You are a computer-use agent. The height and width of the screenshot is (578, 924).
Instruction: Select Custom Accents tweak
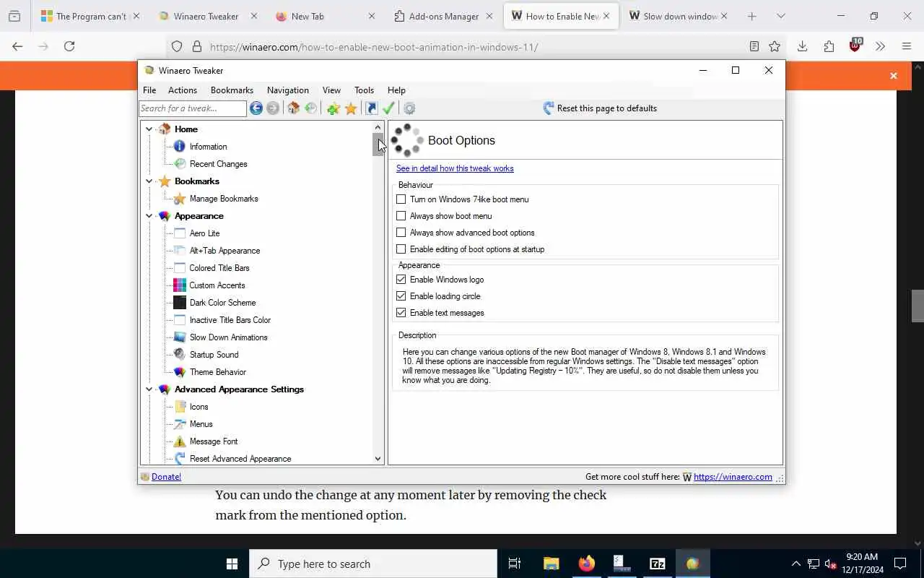pos(217,285)
